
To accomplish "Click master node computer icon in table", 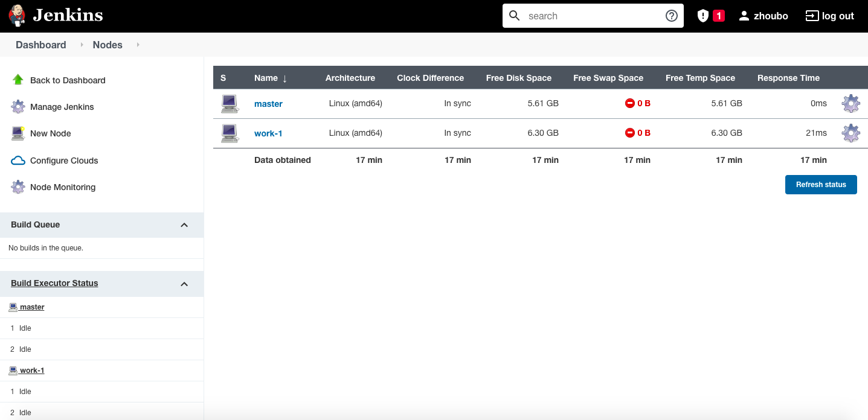I will pyautogui.click(x=230, y=104).
